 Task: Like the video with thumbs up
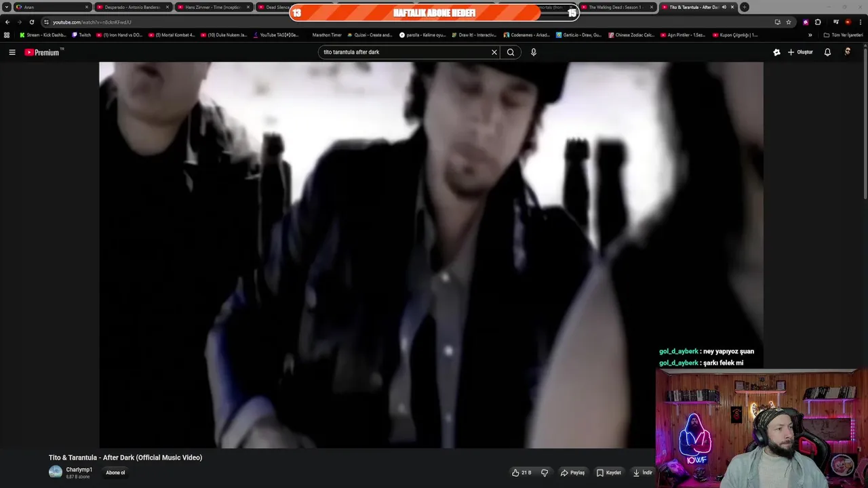coord(521,472)
